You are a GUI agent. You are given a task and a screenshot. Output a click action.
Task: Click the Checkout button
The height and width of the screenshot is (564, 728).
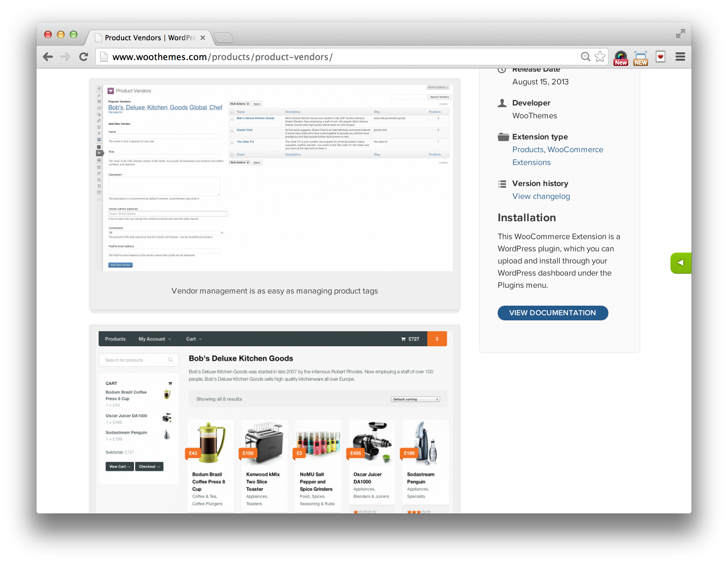(149, 466)
